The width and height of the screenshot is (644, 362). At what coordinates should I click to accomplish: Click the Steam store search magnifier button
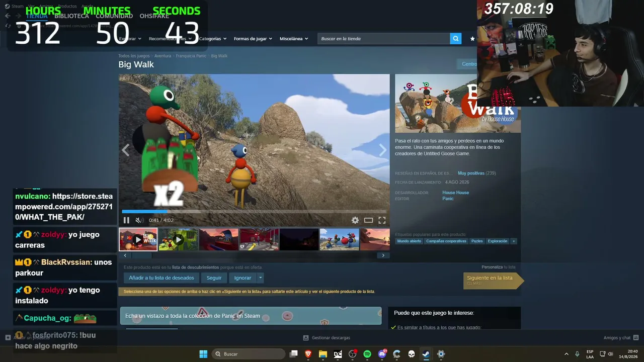pyautogui.click(x=455, y=39)
